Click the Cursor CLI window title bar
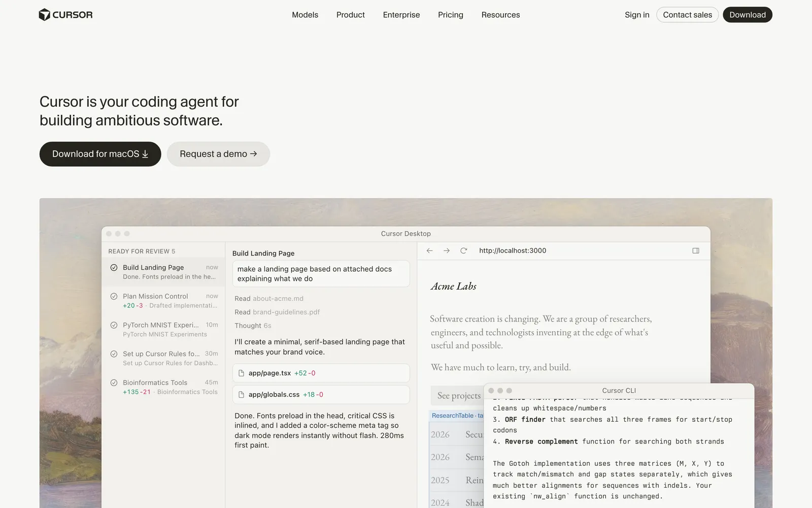Image resolution: width=812 pixels, height=508 pixels. click(619, 391)
